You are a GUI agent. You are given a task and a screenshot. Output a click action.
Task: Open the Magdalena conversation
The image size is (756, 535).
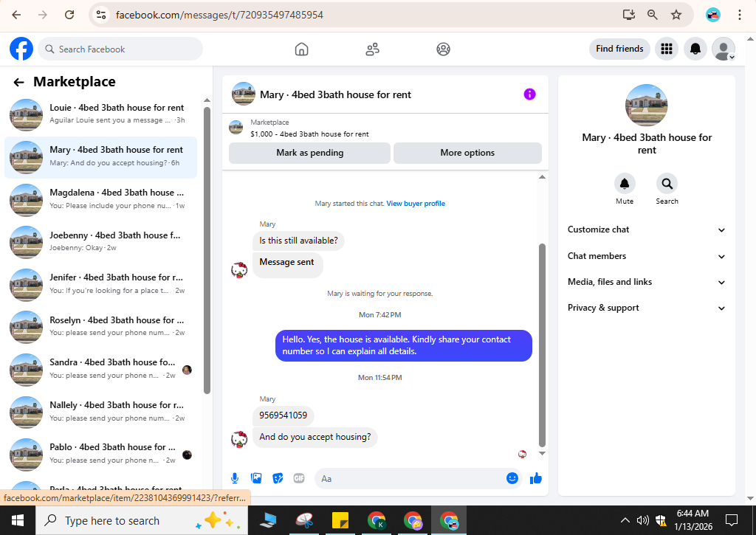[x=100, y=199]
